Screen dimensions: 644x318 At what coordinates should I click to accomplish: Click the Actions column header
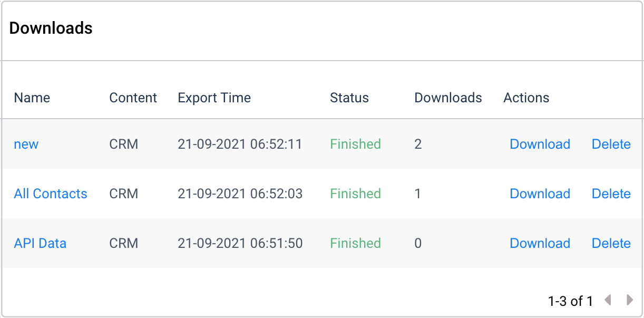coord(526,98)
